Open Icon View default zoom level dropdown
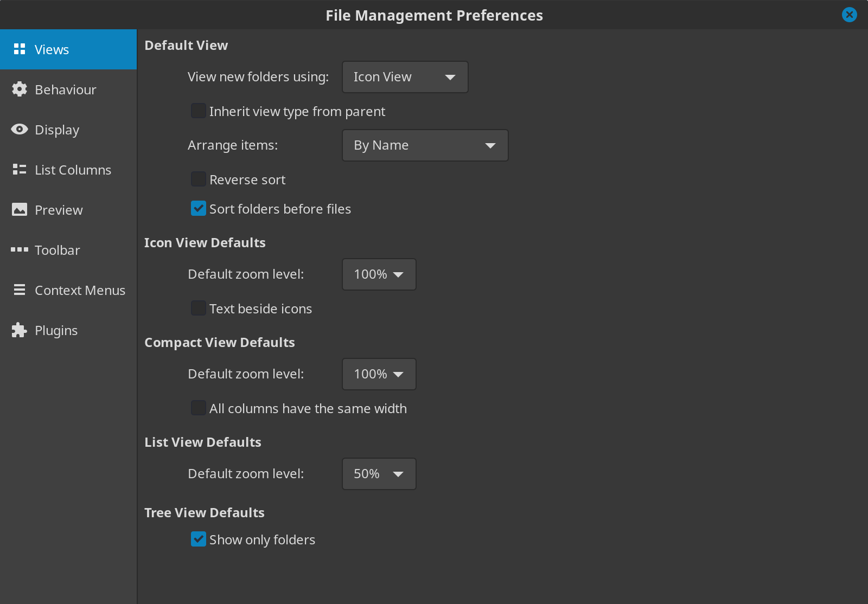868x604 pixels. click(x=379, y=274)
